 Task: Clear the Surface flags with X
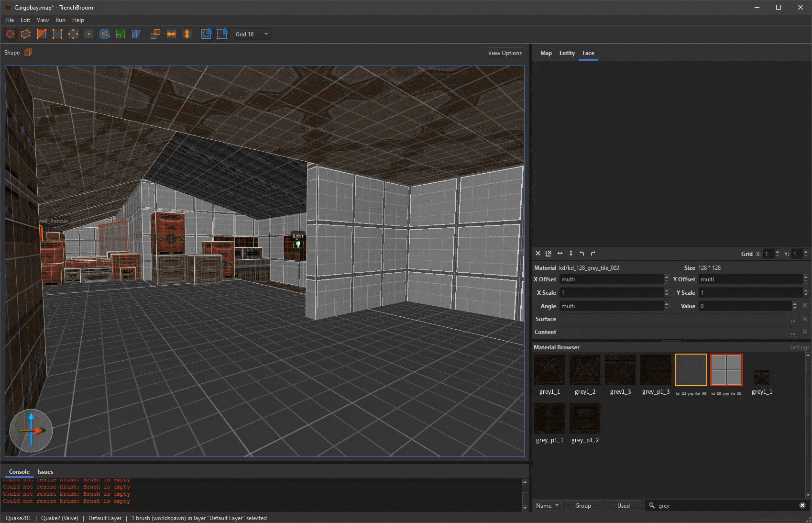pos(805,319)
